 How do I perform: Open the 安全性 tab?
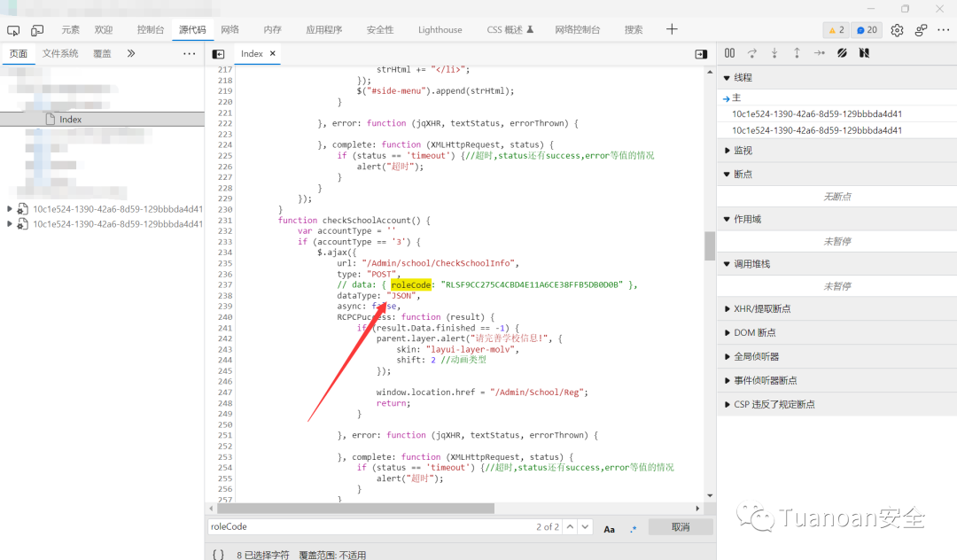pyautogui.click(x=379, y=30)
